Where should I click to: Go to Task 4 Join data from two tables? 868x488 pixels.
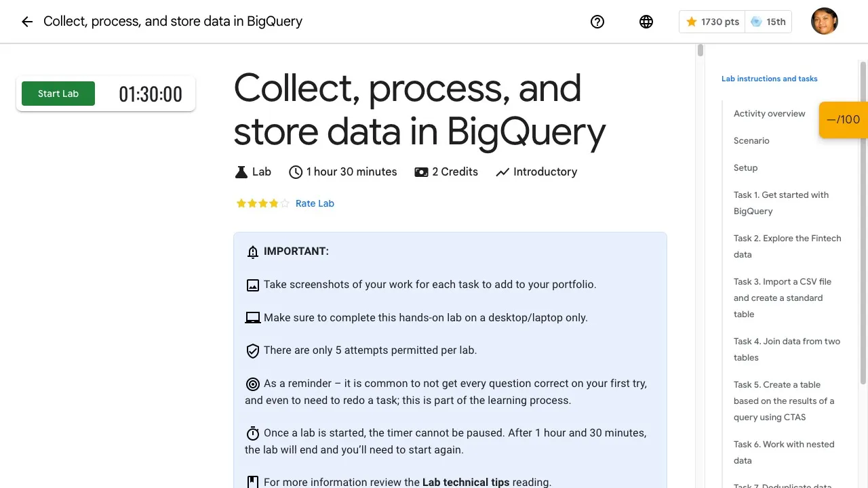pos(787,349)
